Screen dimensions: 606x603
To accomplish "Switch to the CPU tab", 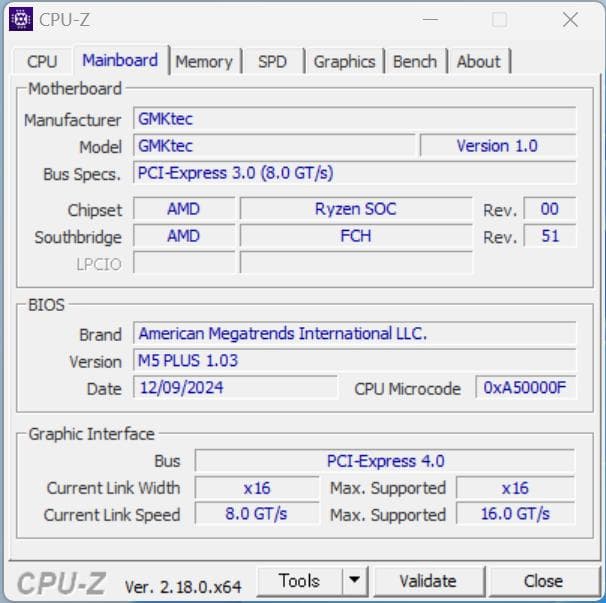I will 42,61.
